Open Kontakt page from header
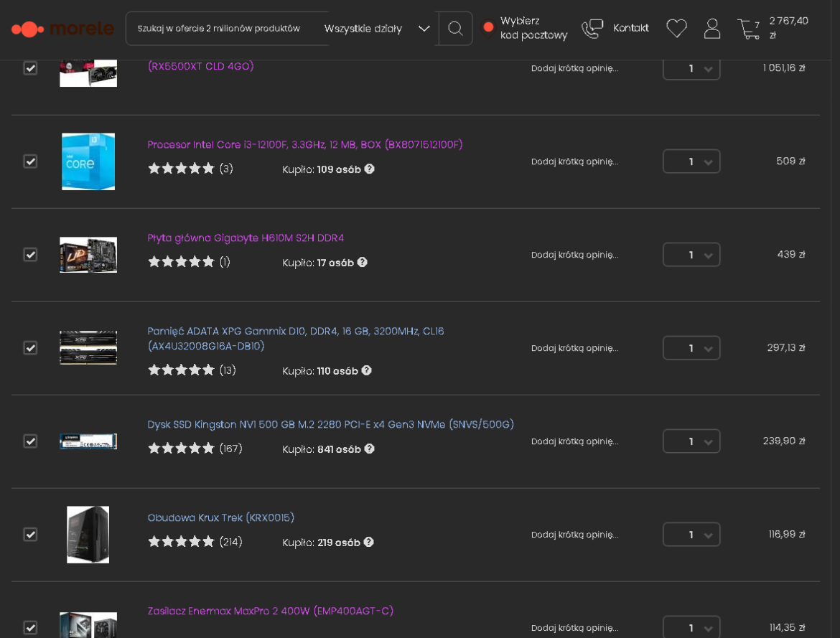840x638 pixels. 630,28
